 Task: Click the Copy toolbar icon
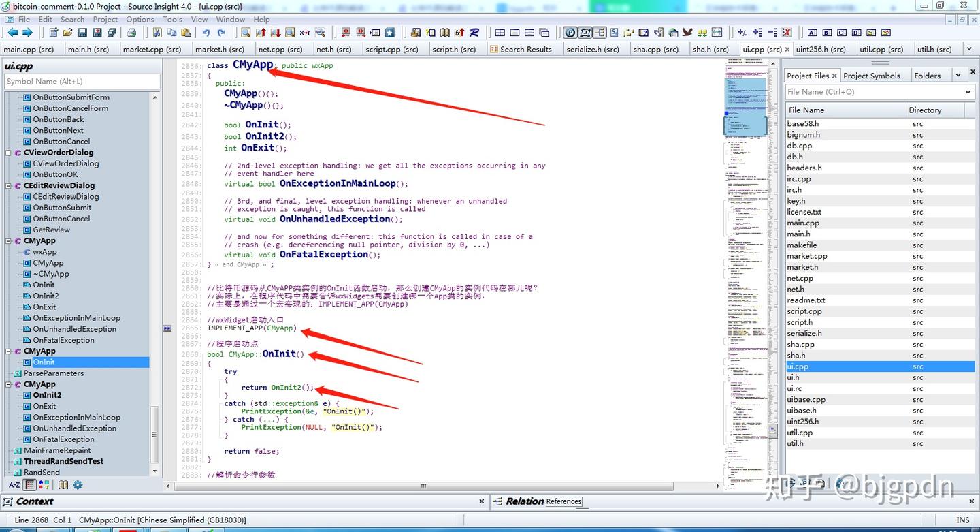(x=171, y=33)
